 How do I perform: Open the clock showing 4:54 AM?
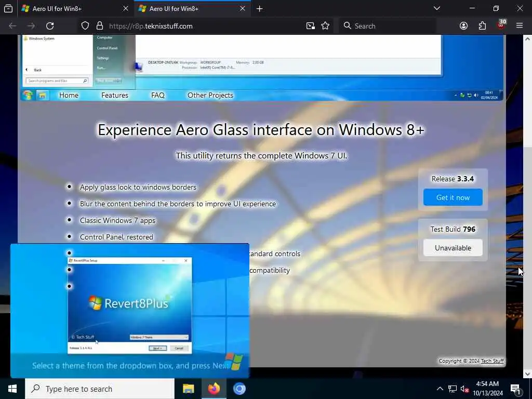point(487,389)
